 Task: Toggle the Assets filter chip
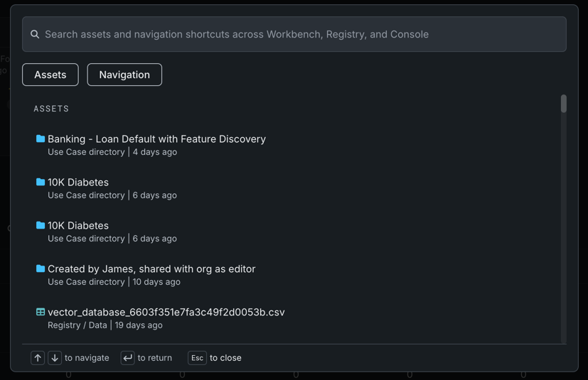[x=50, y=75]
